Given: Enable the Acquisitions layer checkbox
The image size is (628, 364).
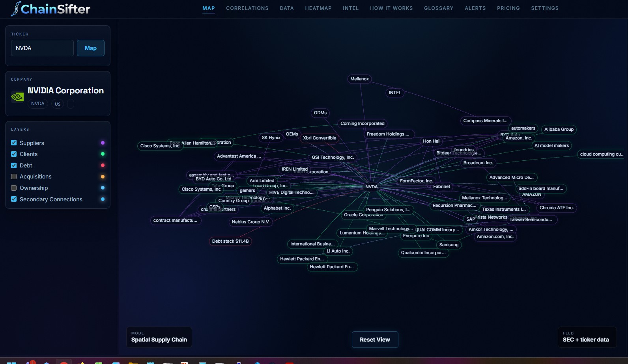Looking at the screenshot, I should click(x=14, y=176).
